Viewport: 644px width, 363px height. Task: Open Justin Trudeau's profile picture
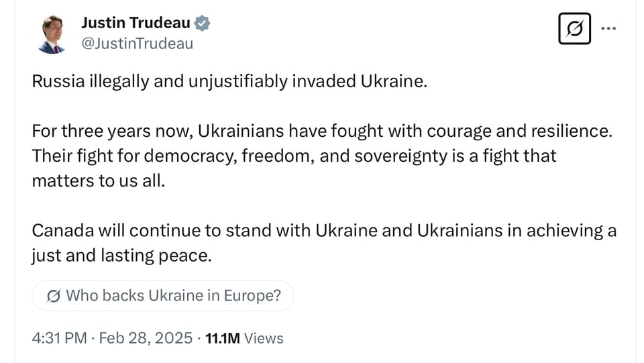point(52,34)
